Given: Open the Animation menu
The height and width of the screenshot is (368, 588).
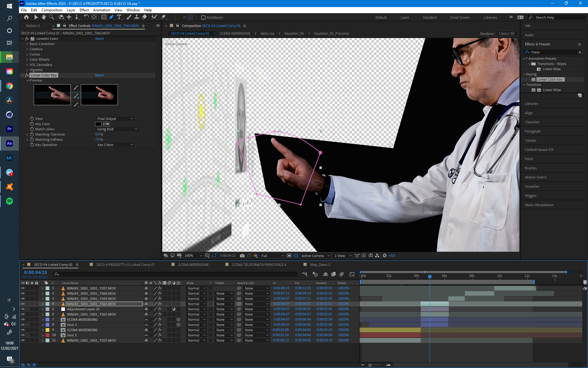Looking at the screenshot, I should click(x=101, y=10).
